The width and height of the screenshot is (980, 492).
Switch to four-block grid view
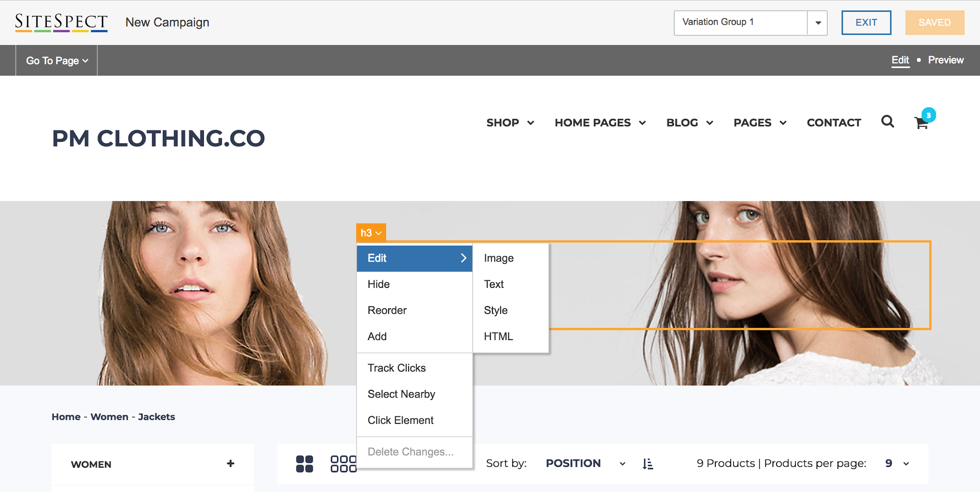pos(304,464)
